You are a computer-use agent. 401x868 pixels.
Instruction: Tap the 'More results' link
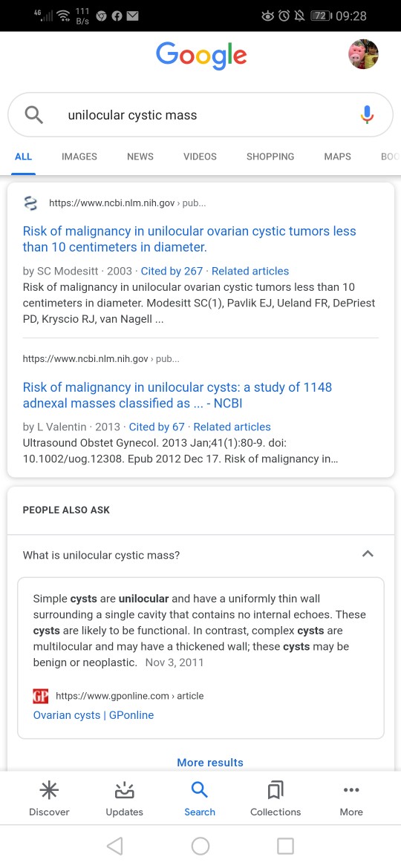pyautogui.click(x=210, y=762)
